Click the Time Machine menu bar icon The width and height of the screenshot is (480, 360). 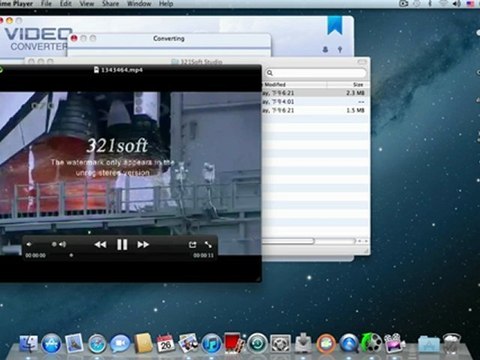(417, 4)
